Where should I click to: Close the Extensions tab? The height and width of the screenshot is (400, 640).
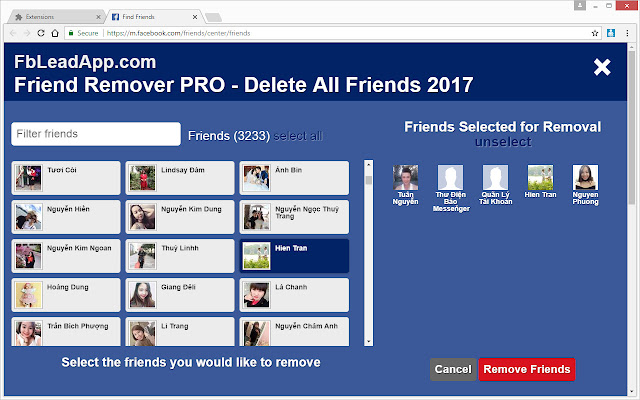(x=98, y=17)
